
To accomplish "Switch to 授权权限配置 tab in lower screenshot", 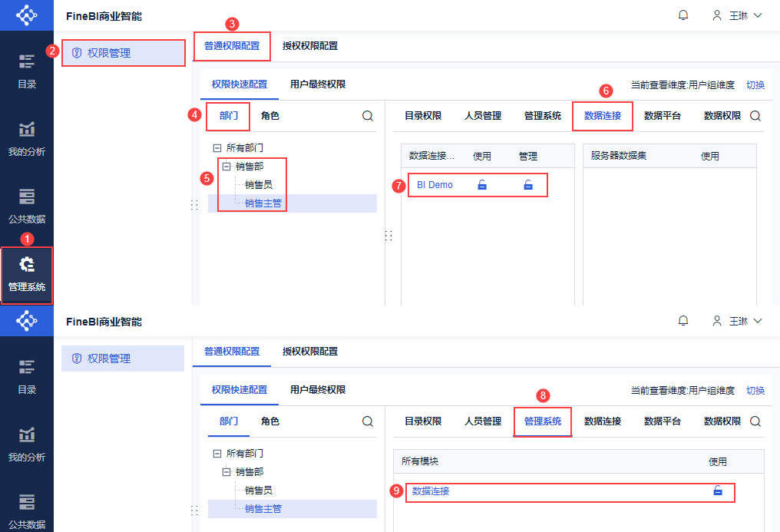I will 310,352.
